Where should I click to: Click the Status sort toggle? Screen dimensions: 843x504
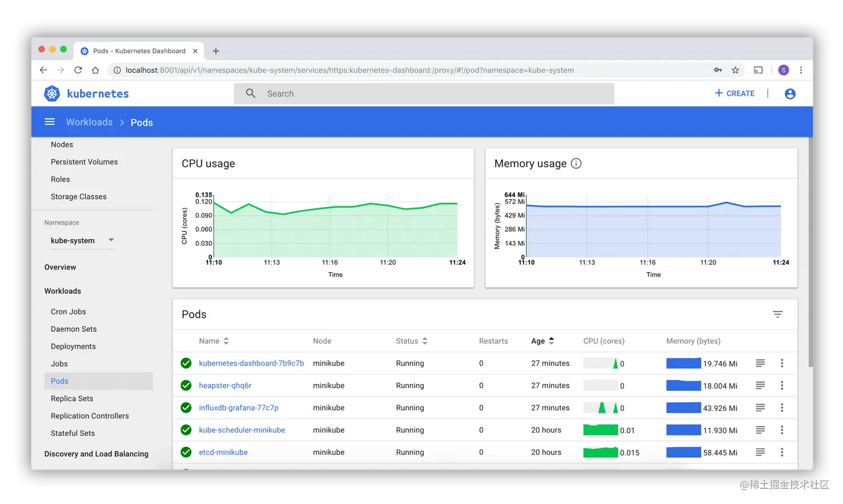(x=424, y=341)
